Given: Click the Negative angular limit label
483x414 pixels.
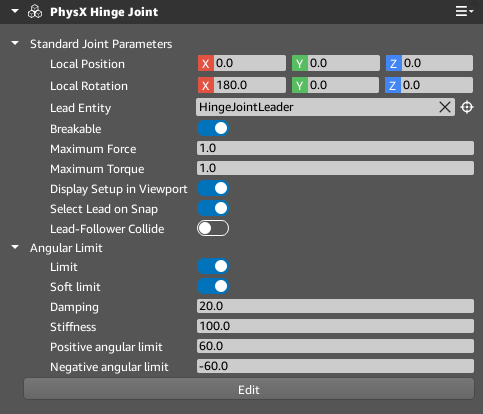Looking at the screenshot, I should tap(109, 367).
